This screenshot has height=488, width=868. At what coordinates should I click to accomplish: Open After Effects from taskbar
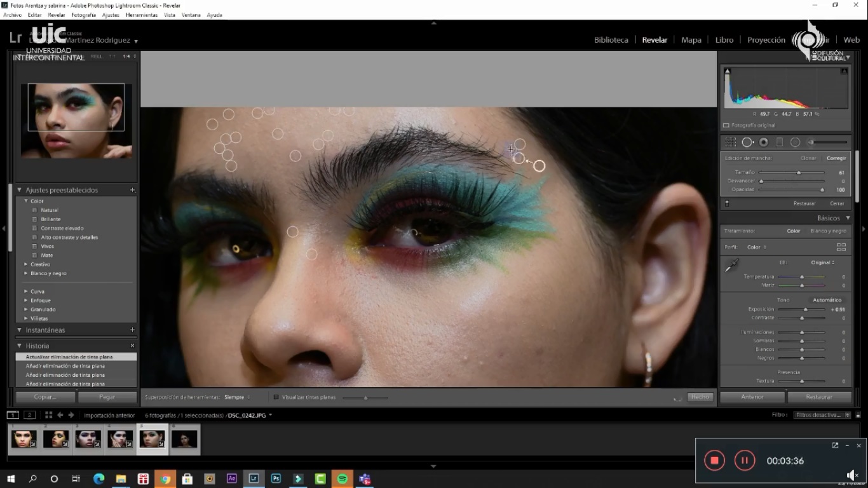tap(232, 478)
